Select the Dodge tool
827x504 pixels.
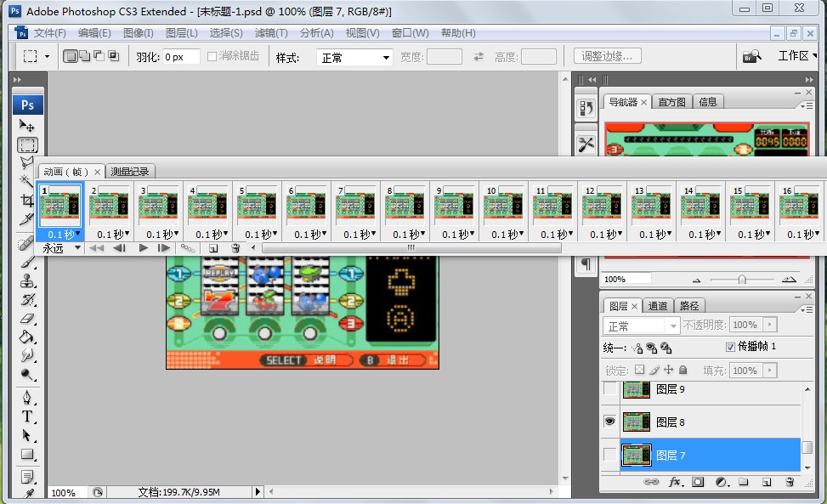point(27,374)
